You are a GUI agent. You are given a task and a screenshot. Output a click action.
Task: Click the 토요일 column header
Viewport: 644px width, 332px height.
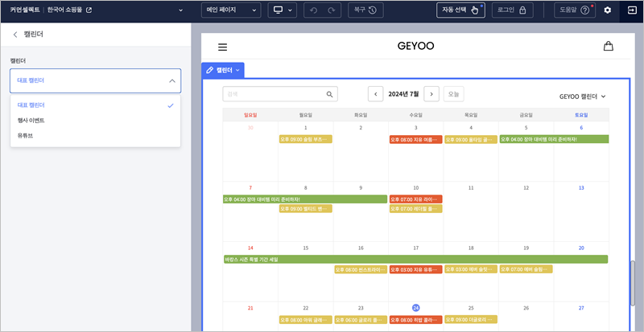581,115
